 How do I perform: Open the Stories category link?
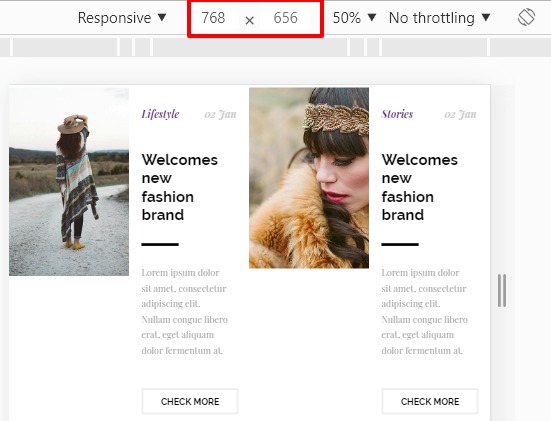click(x=397, y=114)
